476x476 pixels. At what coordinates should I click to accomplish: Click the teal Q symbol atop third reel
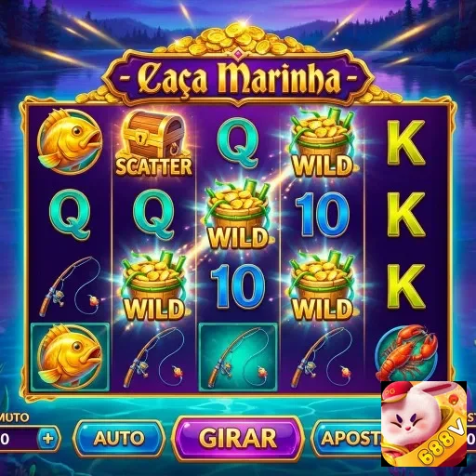(x=237, y=144)
